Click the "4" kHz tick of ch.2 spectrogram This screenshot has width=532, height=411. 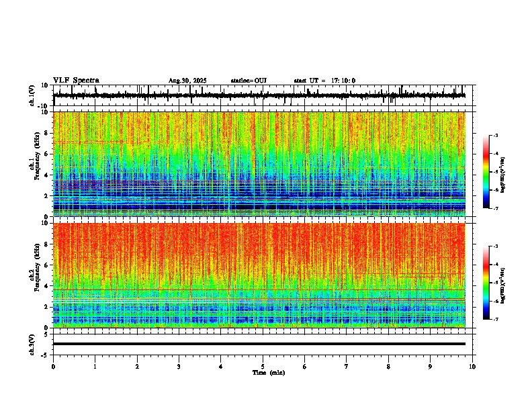pos(47,286)
